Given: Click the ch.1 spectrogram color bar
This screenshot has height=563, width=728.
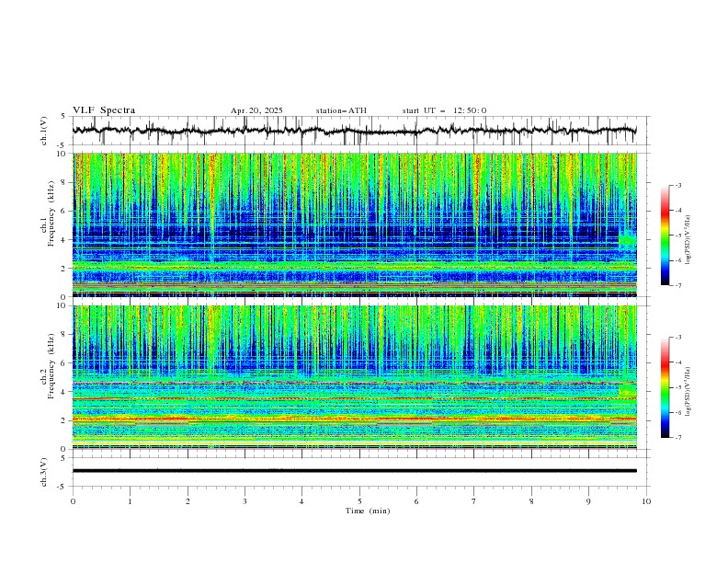Looking at the screenshot, I should [665, 236].
